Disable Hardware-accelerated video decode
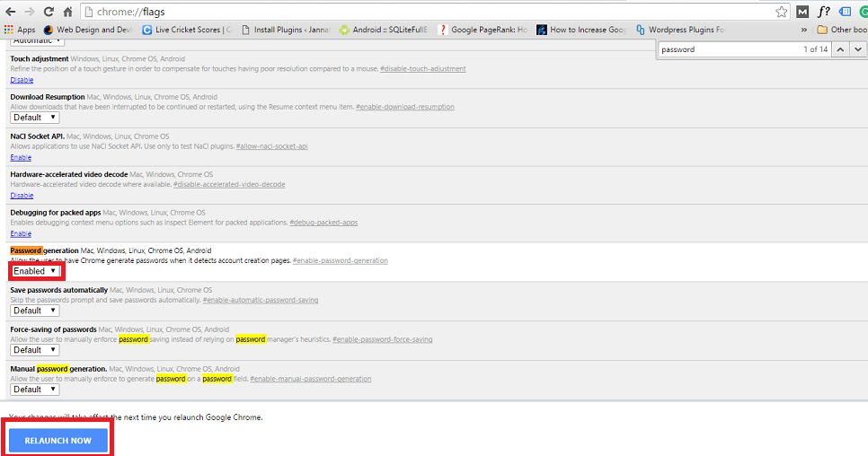This screenshot has width=868, height=456. point(22,196)
